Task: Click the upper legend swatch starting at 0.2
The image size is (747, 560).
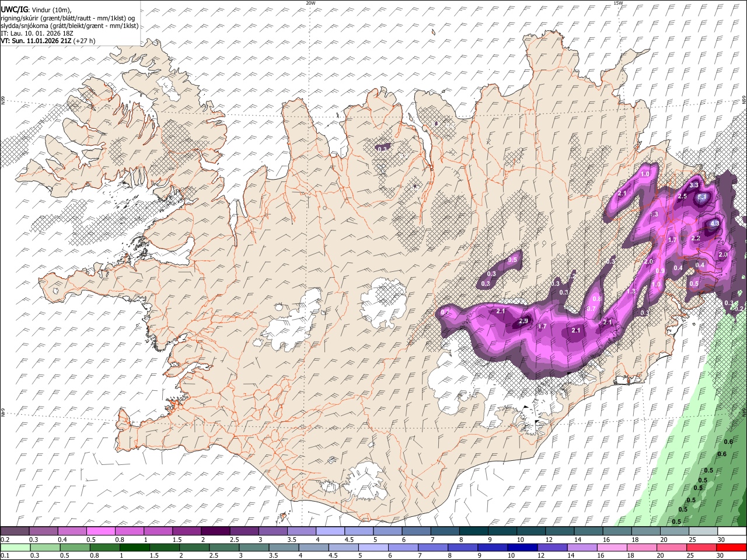Action: (x=15, y=531)
